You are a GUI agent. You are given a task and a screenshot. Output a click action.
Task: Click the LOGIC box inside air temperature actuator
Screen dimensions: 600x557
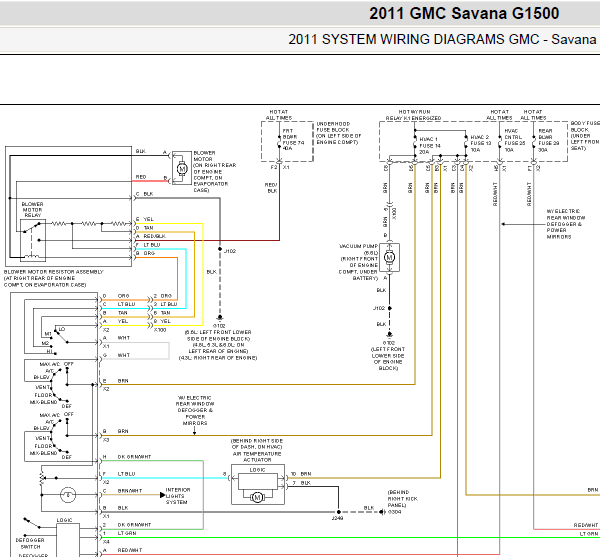258,481
